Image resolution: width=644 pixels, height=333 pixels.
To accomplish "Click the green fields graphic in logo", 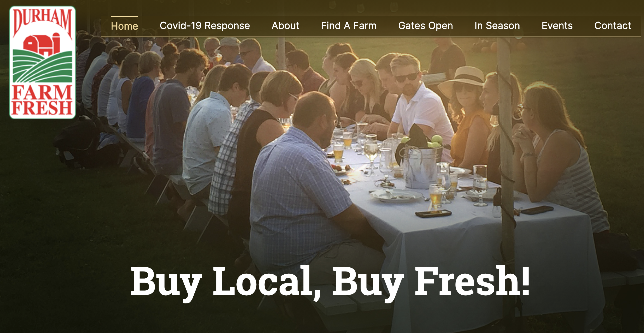I will coord(43,66).
